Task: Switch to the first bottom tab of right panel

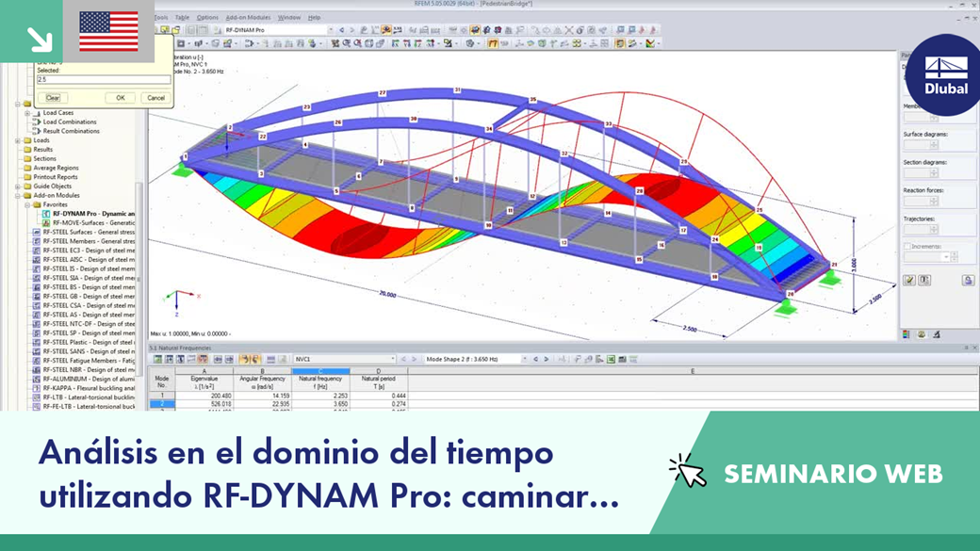Action: click(906, 334)
